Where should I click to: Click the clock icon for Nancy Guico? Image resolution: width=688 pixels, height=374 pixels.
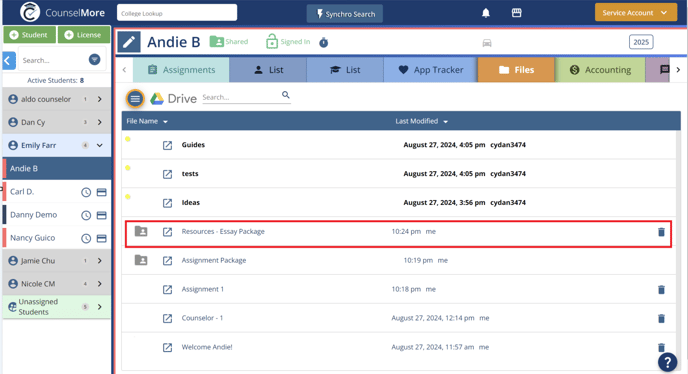pyautogui.click(x=86, y=238)
